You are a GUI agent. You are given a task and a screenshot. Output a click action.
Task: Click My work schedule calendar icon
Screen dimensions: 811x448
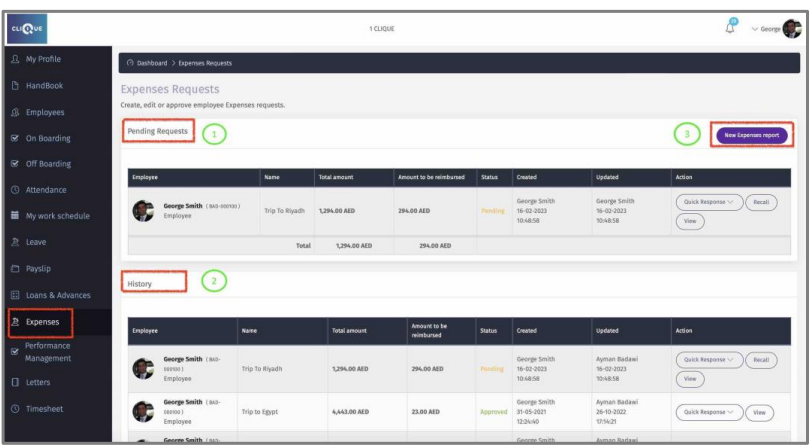(15, 216)
